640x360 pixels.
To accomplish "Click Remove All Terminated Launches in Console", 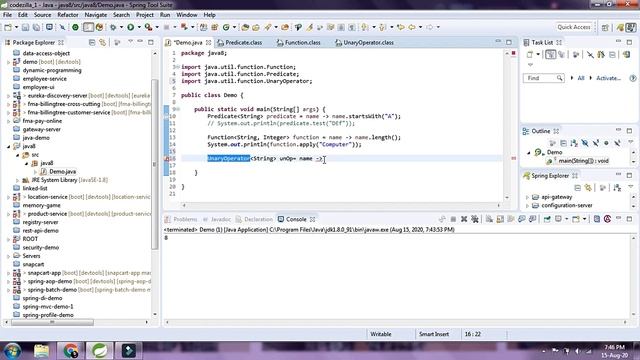I will (475, 219).
